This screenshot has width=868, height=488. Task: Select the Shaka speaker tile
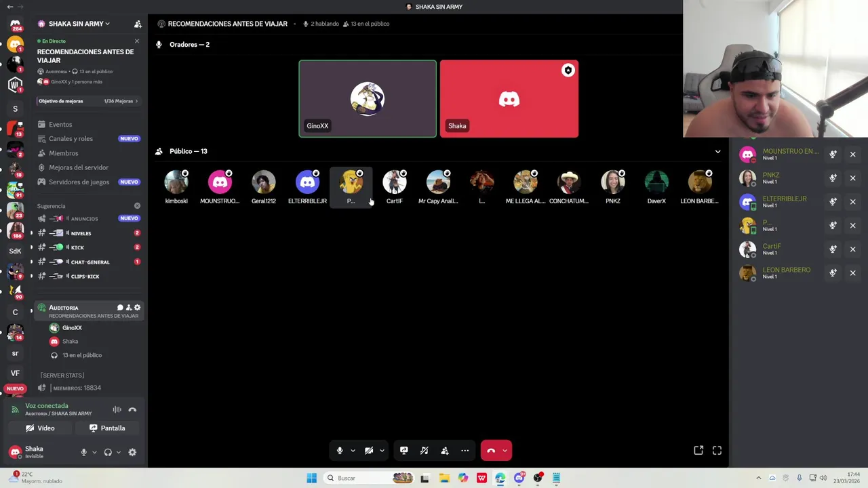(x=509, y=99)
